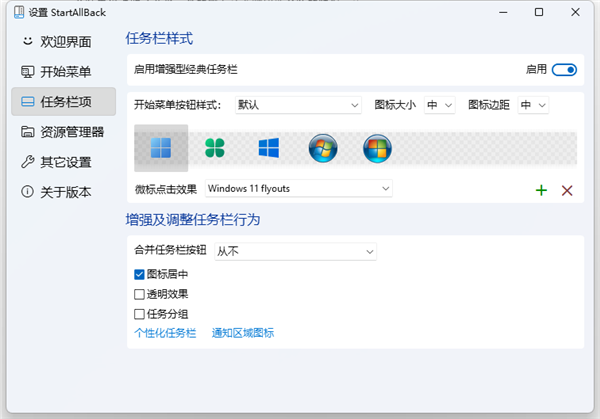This screenshot has height=419, width=600.
Task: Uncheck the 图标居中 checkbox
Action: 140,274
